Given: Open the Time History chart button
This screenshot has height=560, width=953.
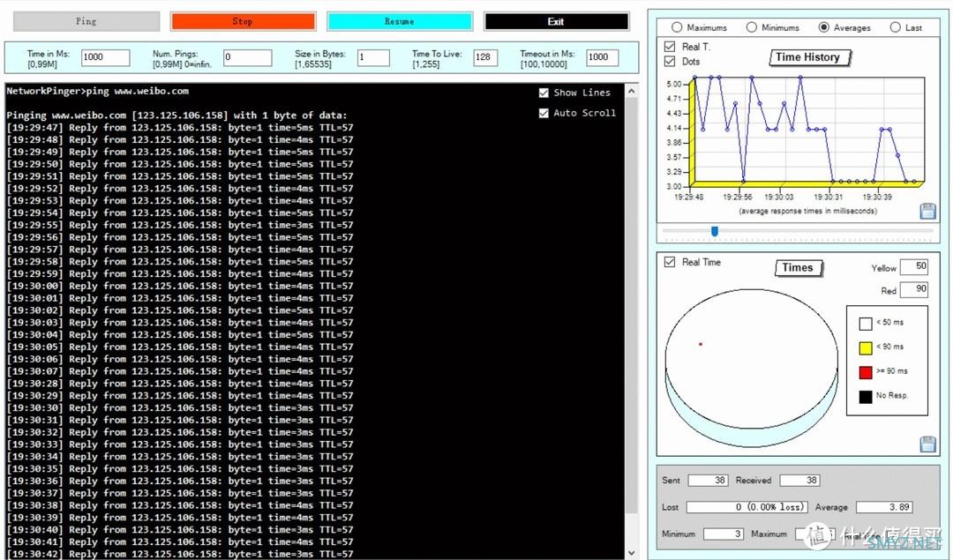Looking at the screenshot, I should click(x=809, y=57).
